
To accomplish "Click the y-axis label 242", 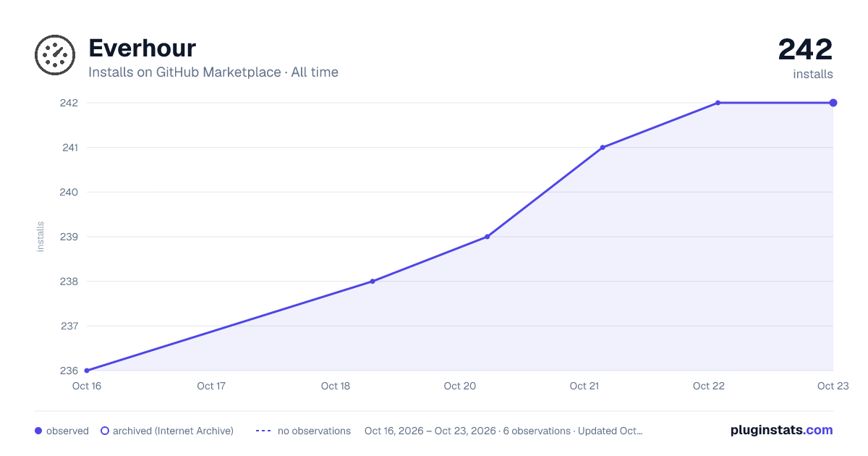I will click(x=69, y=103).
